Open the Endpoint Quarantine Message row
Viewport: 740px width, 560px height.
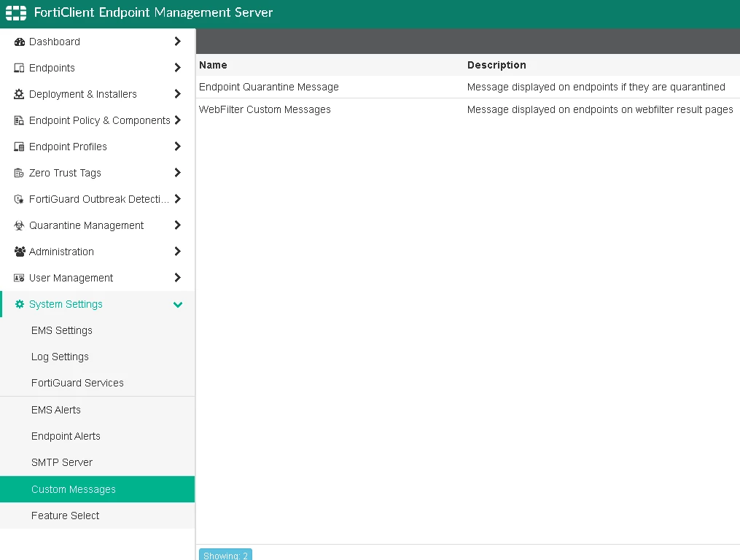(x=467, y=87)
